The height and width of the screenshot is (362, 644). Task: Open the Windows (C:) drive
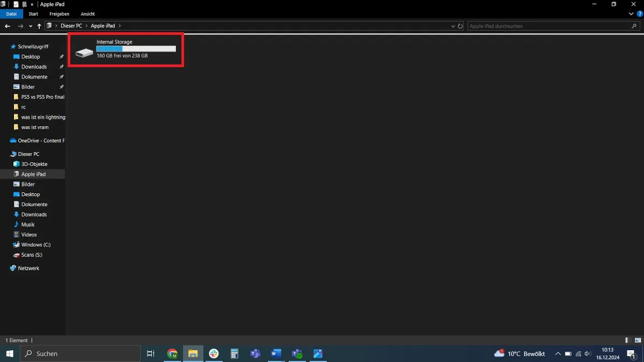pos(35,245)
